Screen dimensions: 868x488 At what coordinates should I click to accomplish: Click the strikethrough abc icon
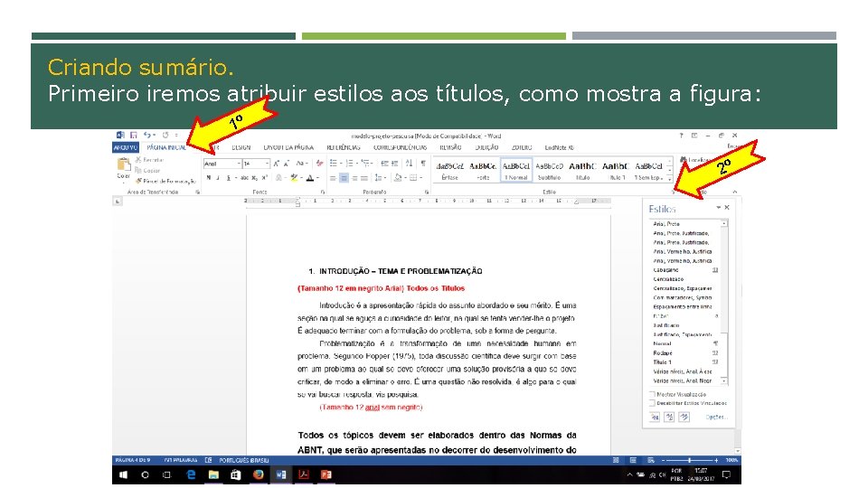[x=244, y=178]
